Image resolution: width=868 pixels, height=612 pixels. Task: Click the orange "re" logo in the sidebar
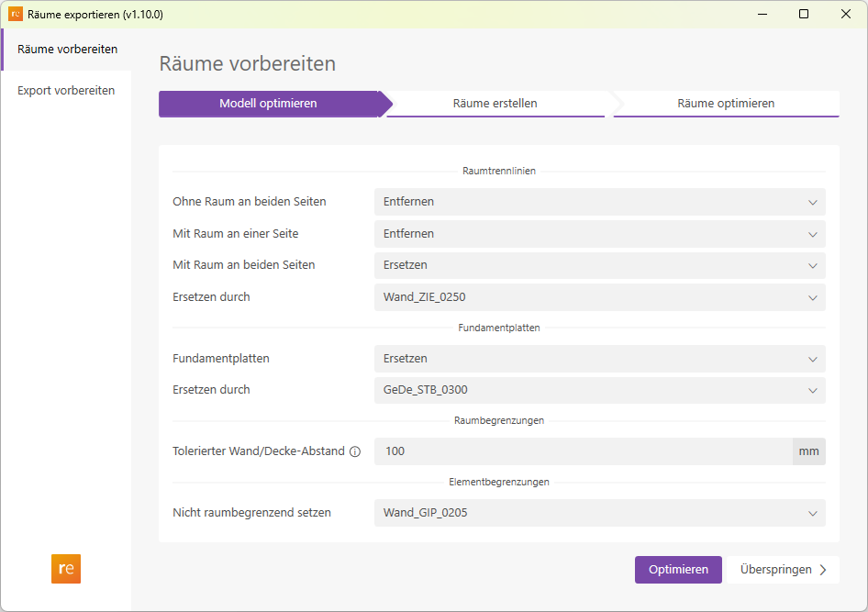coord(65,569)
